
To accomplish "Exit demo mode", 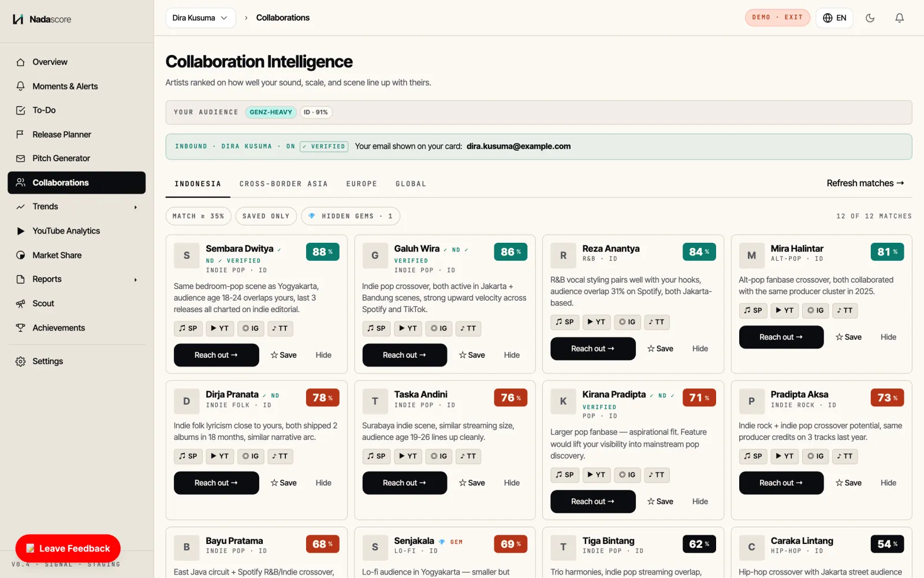I will pos(777,17).
